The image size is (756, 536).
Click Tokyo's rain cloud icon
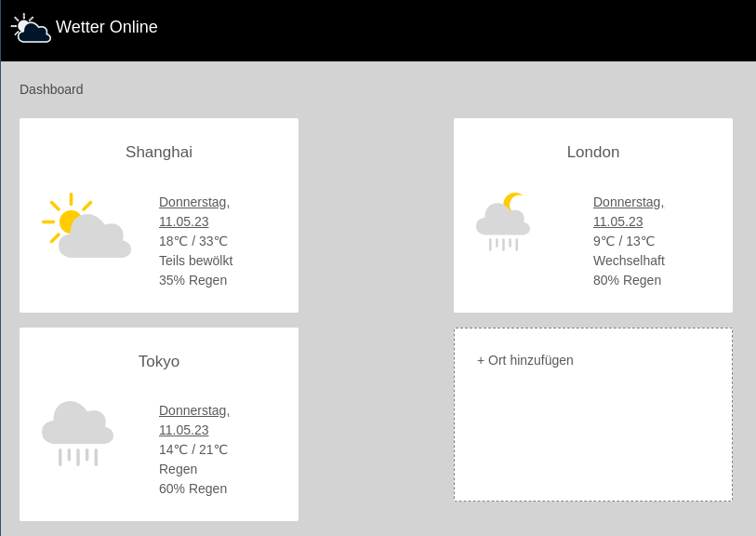click(77, 434)
